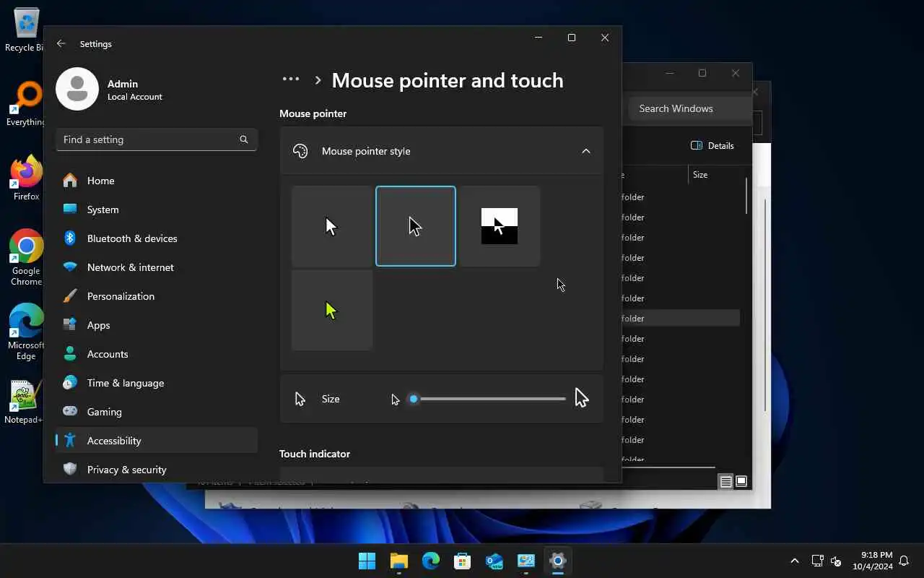Open the clock showing 9:18 PM

click(x=872, y=561)
